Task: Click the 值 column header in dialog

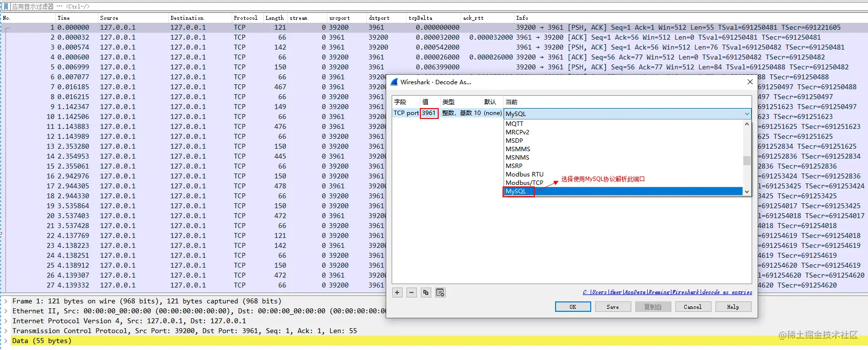Action: pyautogui.click(x=430, y=102)
